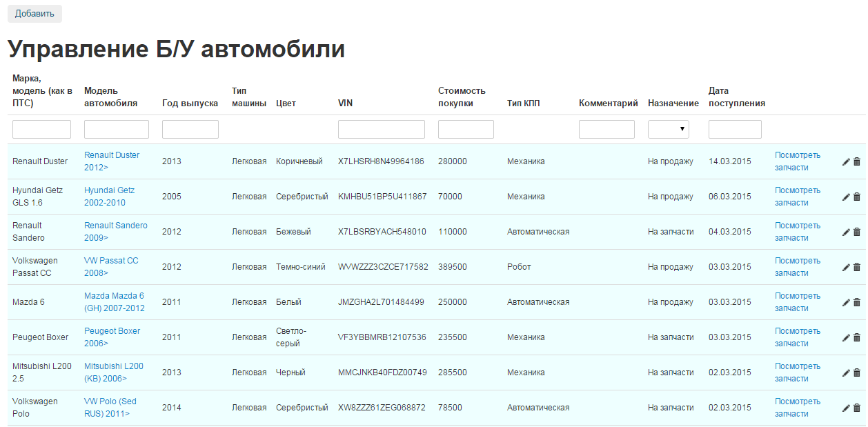Focus the Модель автомобиля filter field

[x=117, y=129]
